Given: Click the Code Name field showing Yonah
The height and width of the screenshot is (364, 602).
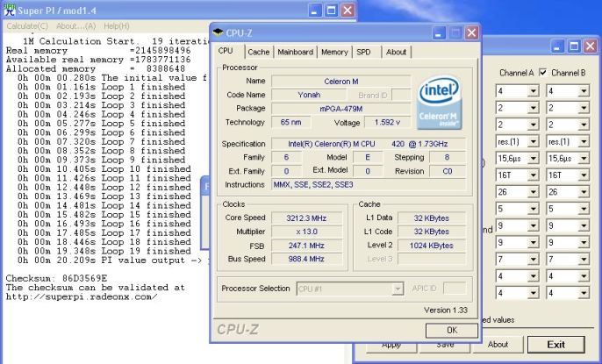Looking at the screenshot, I should 309,95.
